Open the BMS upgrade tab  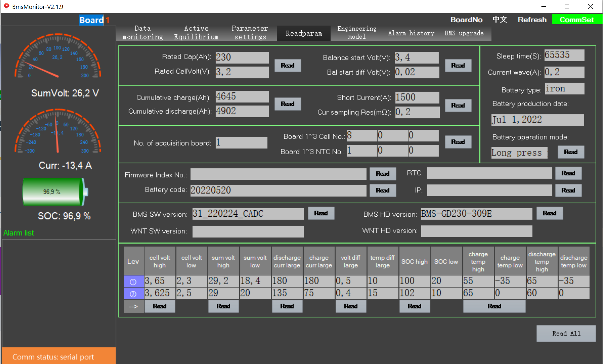click(x=463, y=33)
